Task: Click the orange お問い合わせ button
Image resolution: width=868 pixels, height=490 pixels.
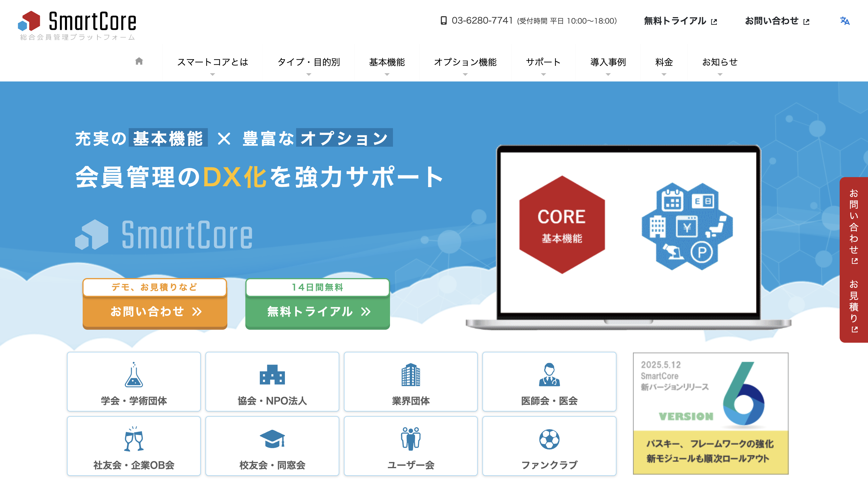Action: [155, 312]
